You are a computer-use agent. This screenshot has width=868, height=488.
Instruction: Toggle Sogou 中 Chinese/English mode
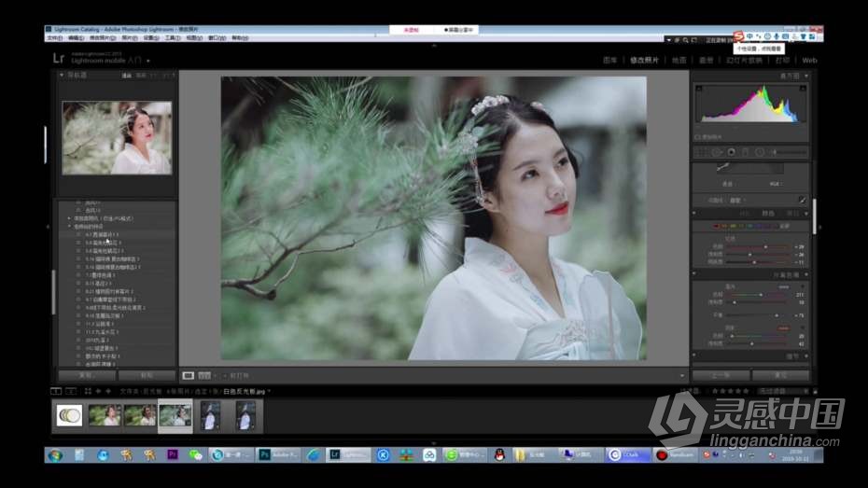click(x=749, y=36)
